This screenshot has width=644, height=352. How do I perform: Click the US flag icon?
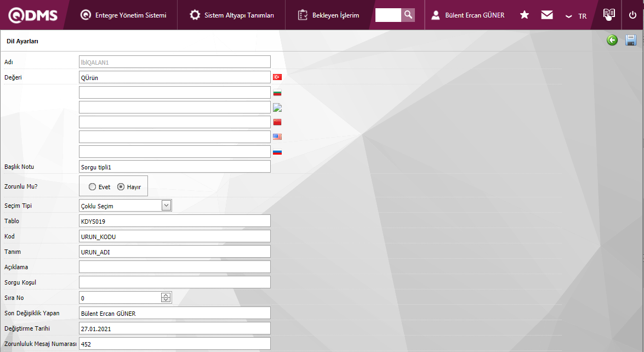click(277, 137)
